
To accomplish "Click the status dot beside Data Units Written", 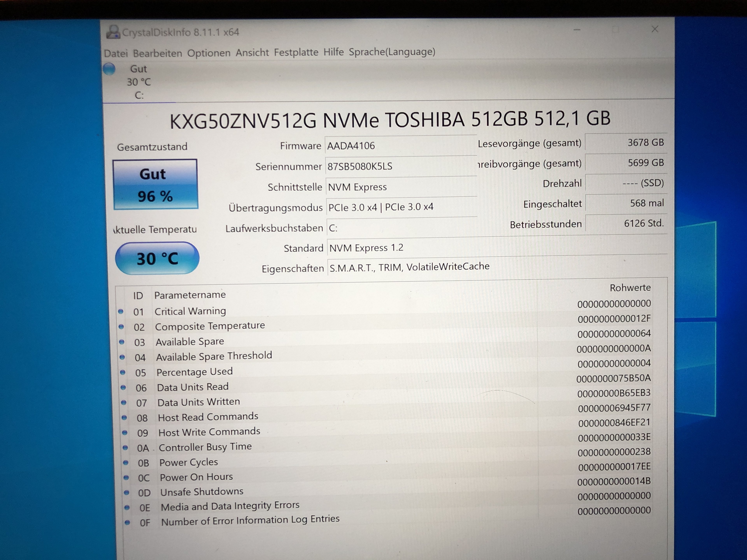I will click(x=124, y=402).
